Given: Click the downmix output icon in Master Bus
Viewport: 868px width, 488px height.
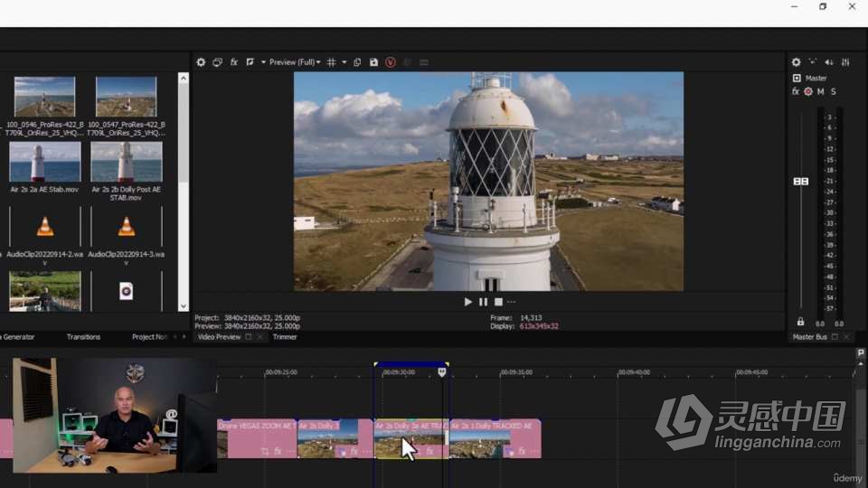Looking at the screenshot, I should pos(813,62).
